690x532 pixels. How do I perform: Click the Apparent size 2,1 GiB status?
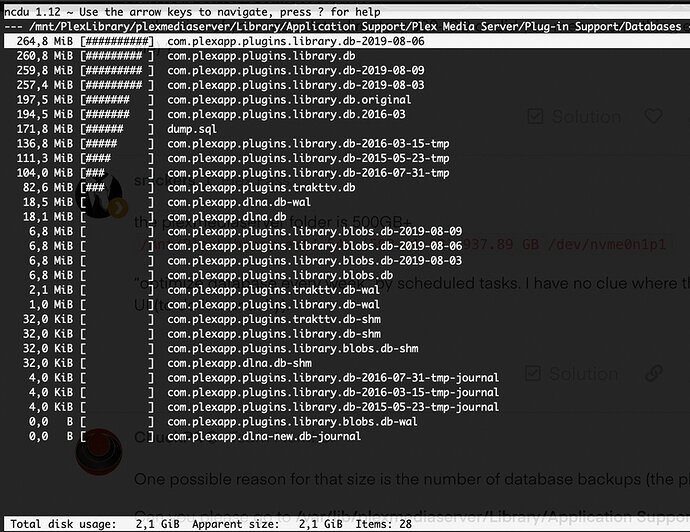click(x=267, y=524)
